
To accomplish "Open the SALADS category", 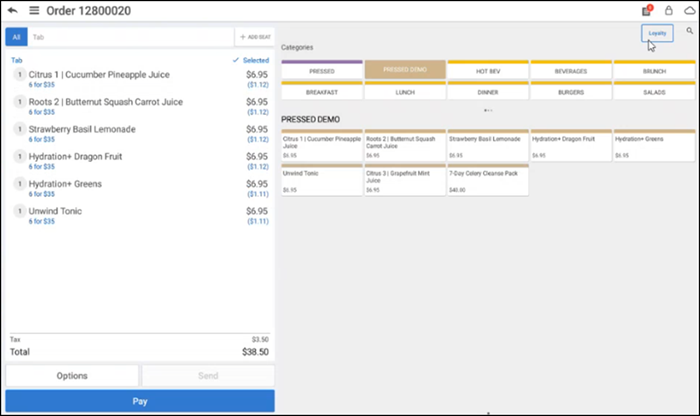I will click(654, 91).
